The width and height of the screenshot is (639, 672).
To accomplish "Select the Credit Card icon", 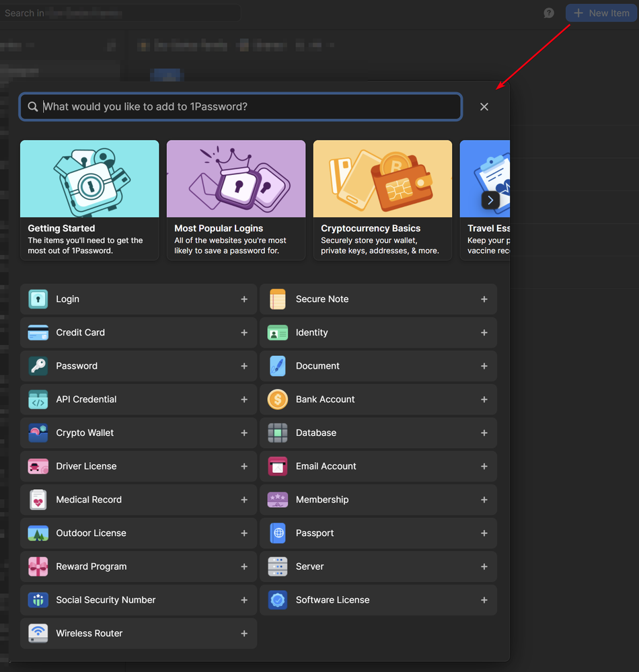I will 38,332.
